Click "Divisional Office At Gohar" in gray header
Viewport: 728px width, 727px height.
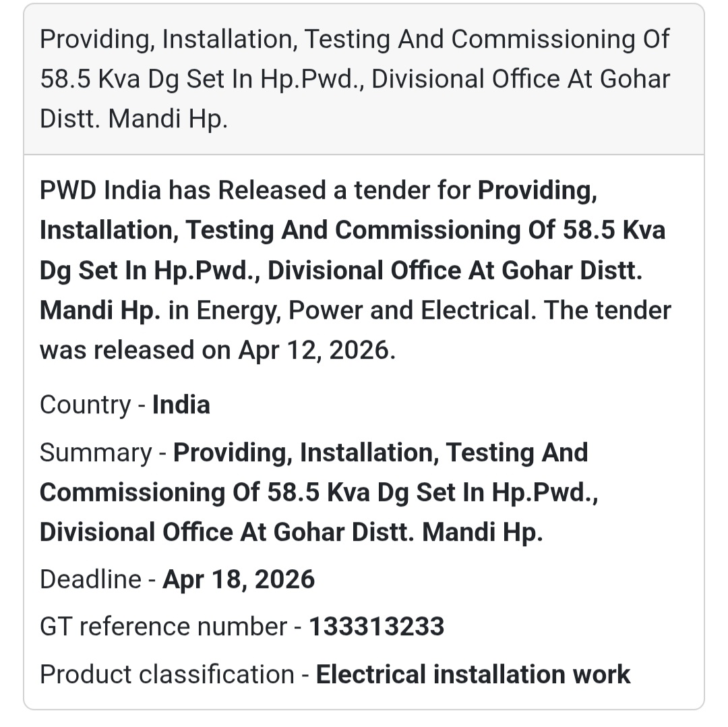tap(520, 79)
